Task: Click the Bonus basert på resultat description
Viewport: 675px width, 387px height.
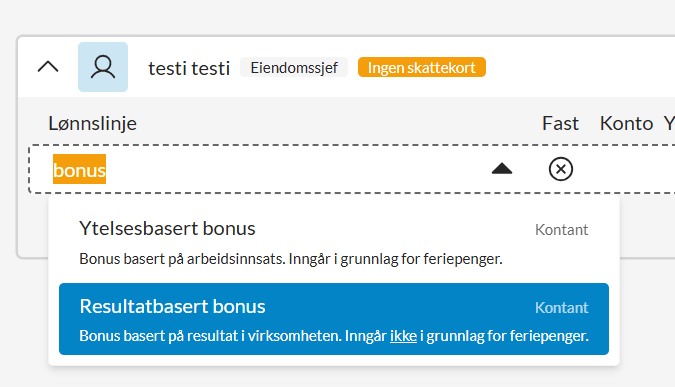Action: (334, 336)
